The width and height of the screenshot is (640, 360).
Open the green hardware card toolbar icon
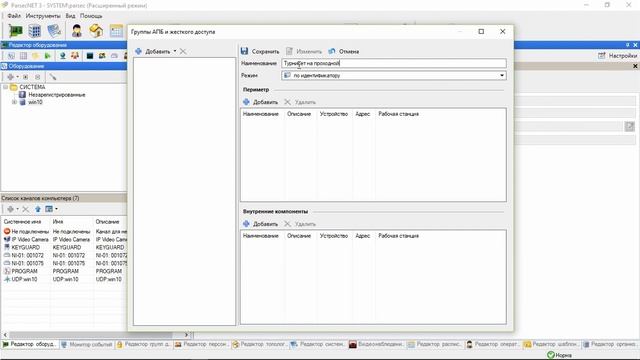(16, 31)
